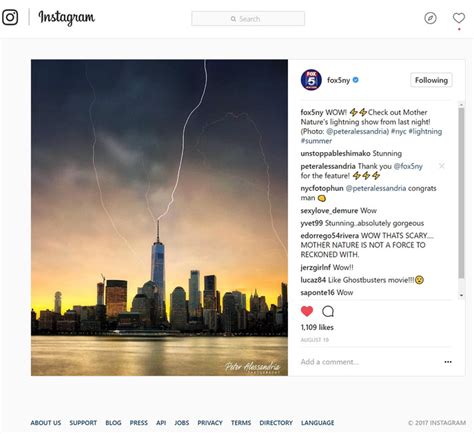Toggle the Following button for fox5ny
The height and width of the screenshot is (434, 474).
point(431,80)
